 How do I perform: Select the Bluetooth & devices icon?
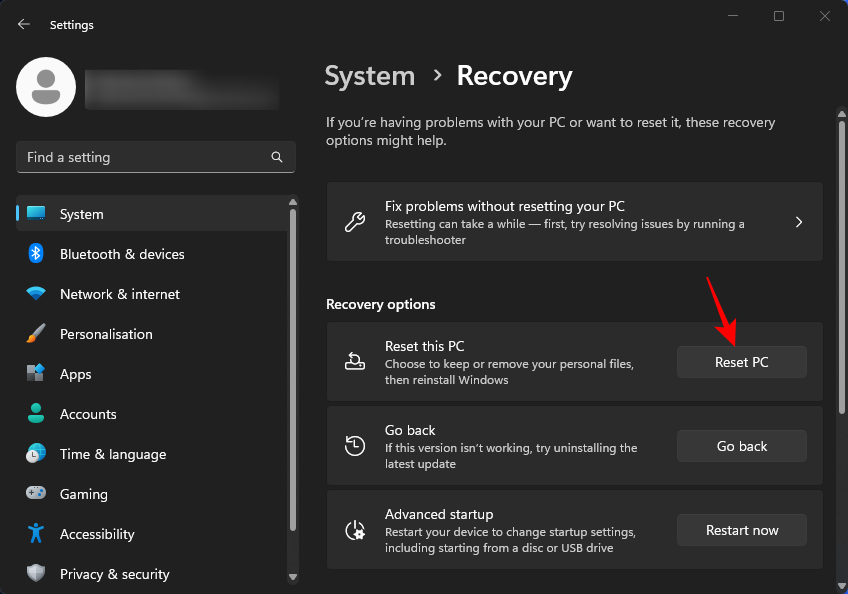pos(34,254)
